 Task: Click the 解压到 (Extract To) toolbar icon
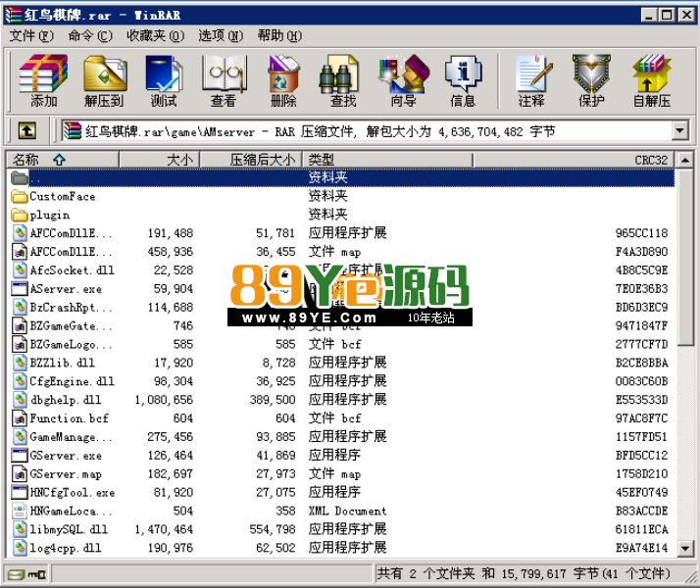[x=104, y=80]
